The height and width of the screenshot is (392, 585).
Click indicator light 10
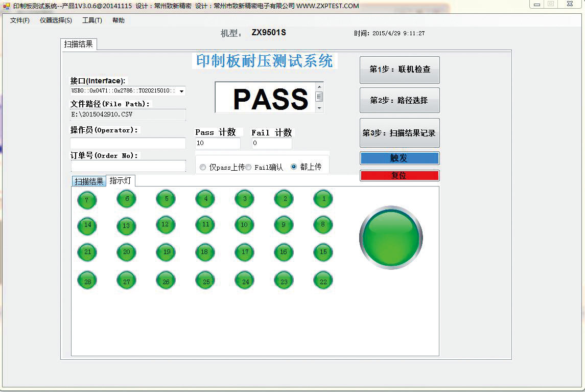click(244, 224)
